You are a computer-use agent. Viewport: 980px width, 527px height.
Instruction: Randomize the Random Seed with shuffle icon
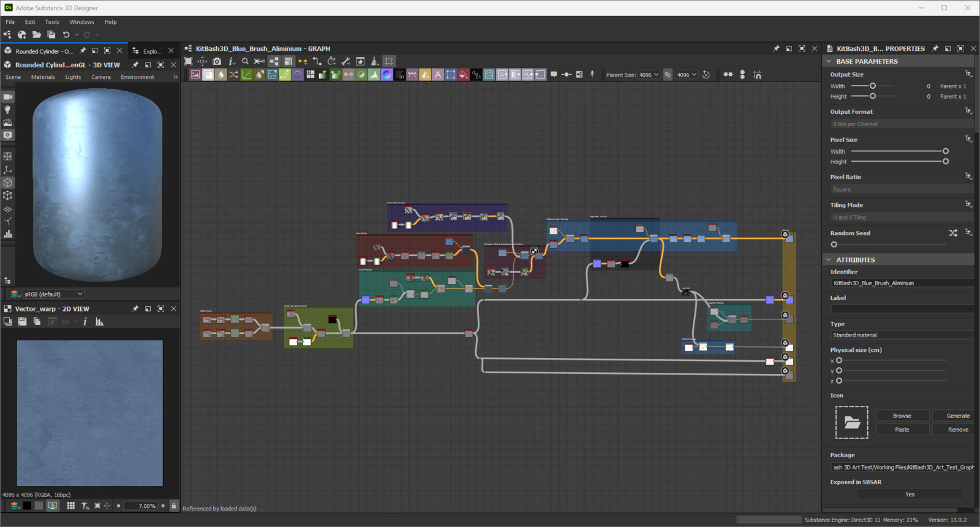pyautogui.click(x=953, y=233)
